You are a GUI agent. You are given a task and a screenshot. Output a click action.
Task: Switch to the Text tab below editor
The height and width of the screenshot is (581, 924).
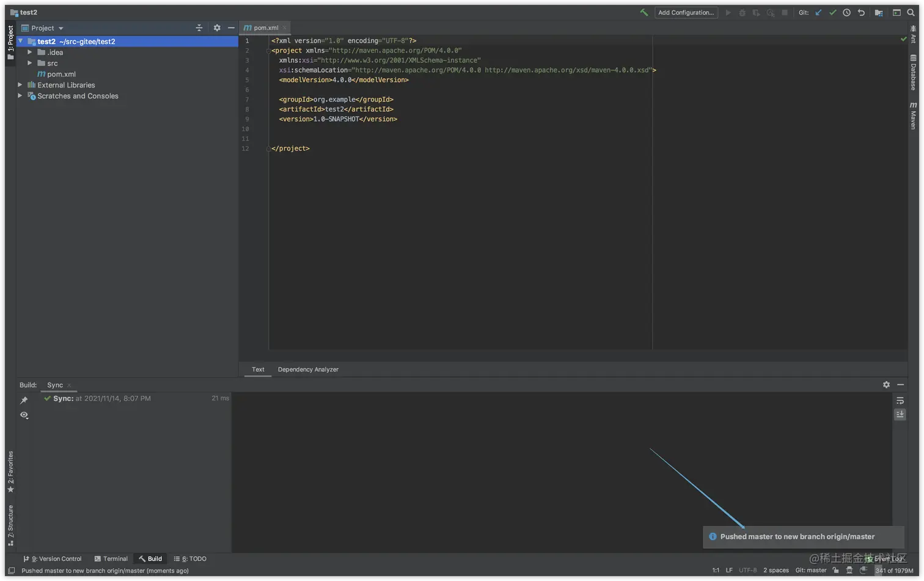258,369
